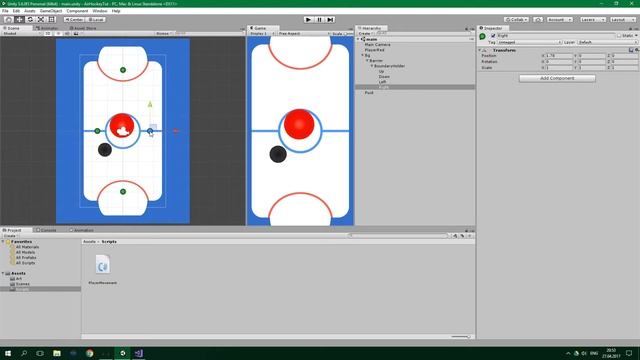Open the GameObject menu

point(51,11)
